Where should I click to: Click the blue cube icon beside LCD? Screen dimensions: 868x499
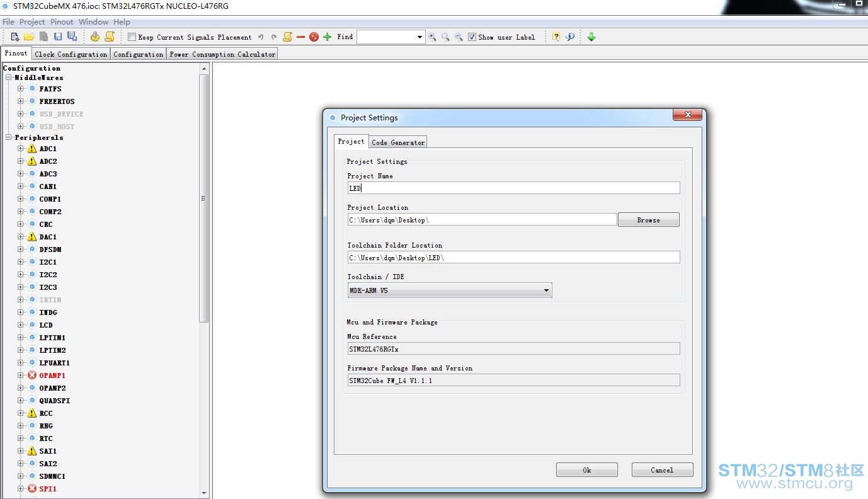tap(32, 325)
